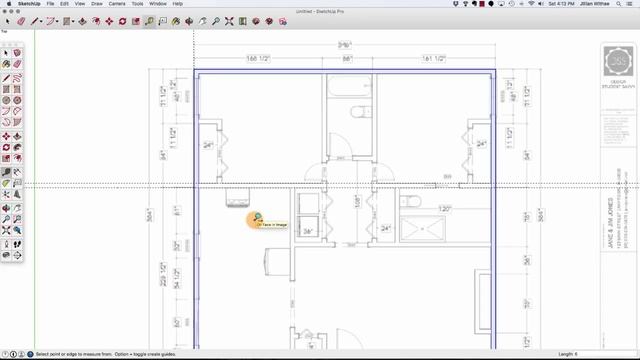This screenshot has height=360, width=640.
Task: Activate the Pan hand tool in top toolbar
Action: [x=202, y=21]
